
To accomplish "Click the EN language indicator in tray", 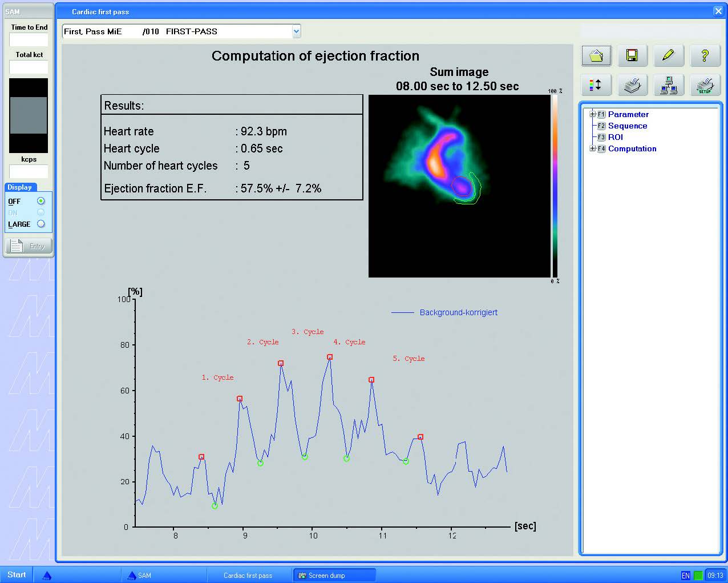I will coord(685,575).
